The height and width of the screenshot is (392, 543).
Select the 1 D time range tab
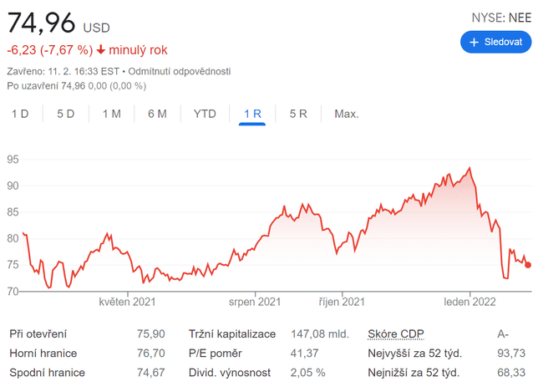click(x=20, y=114)
